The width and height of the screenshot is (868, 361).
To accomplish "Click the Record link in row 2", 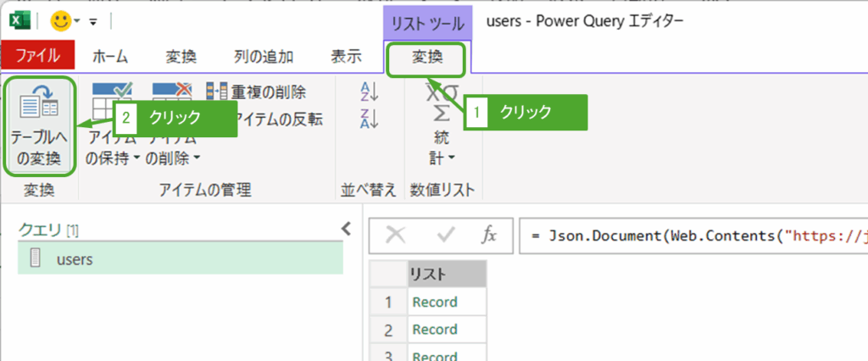I will pos(434,329).
